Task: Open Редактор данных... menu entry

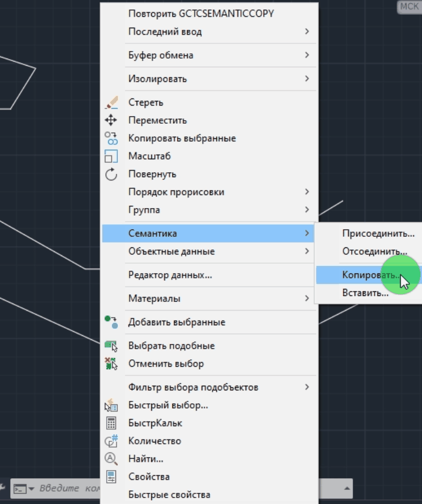Action: pos(170,275)
